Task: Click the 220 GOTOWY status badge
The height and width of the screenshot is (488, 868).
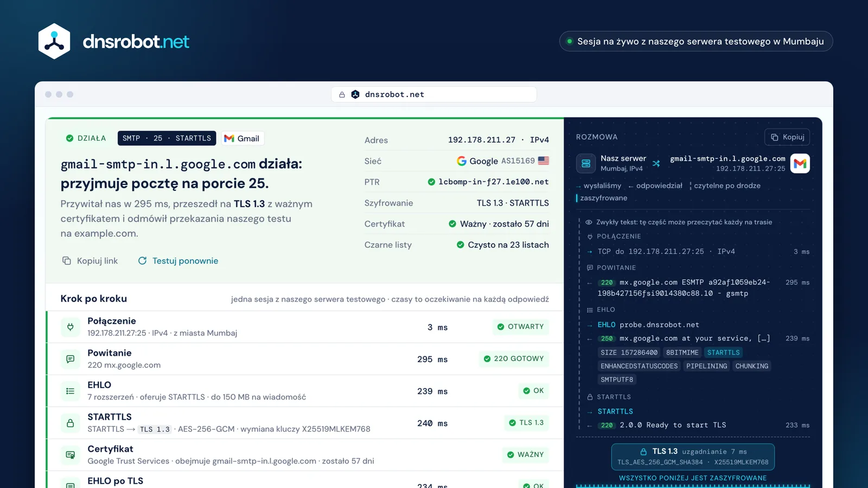Action: pos(514,358)
